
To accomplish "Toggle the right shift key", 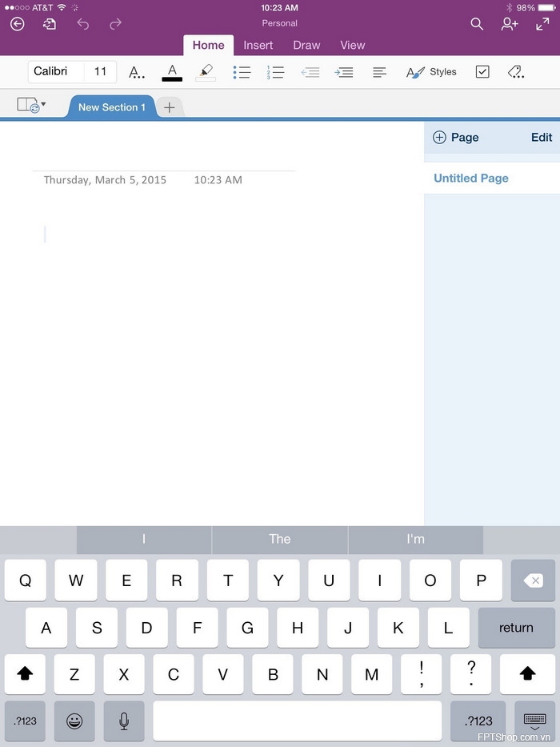I will click(x=528, y=674).
